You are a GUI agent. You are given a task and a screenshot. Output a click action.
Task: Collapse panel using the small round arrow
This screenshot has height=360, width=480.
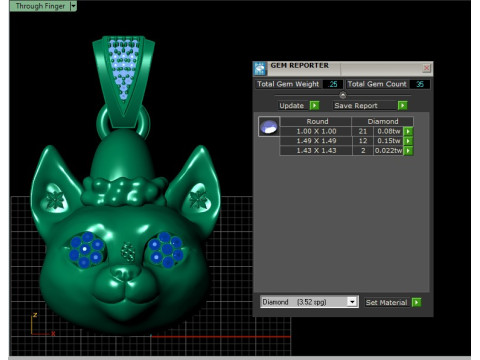click(x=343, y=96)
